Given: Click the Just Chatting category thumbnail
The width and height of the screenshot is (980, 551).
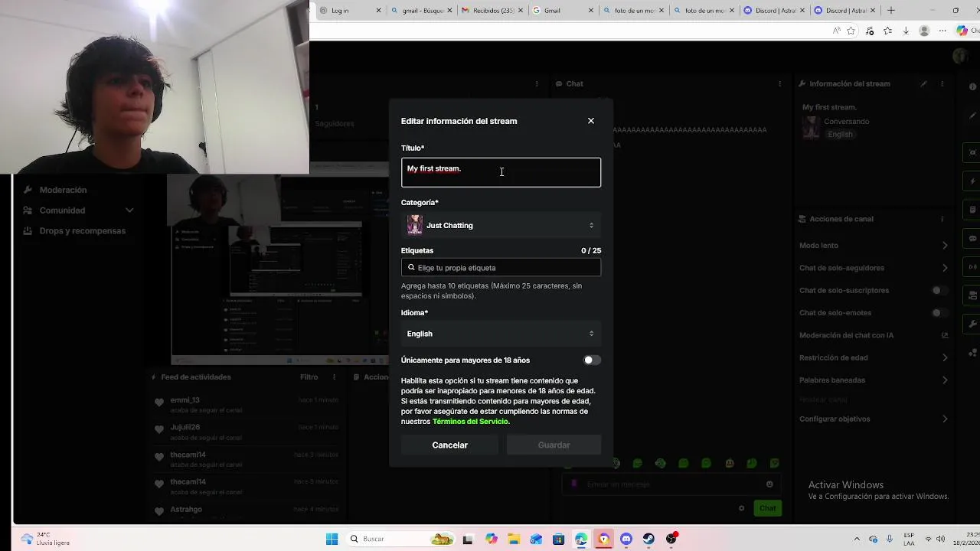Looking at the screenshot, I should tap(414, 225).
